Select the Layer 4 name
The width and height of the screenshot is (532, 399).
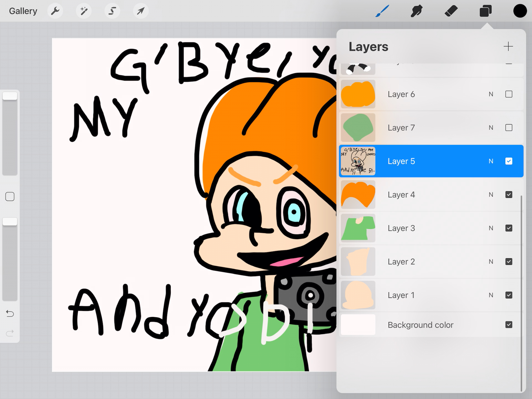click(401, 195)
